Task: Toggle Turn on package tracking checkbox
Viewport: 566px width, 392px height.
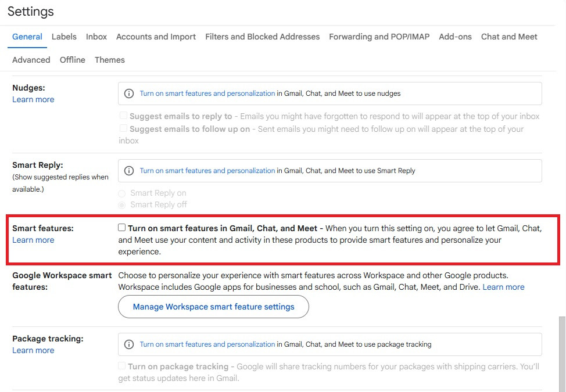Action: tap(121, 366)
